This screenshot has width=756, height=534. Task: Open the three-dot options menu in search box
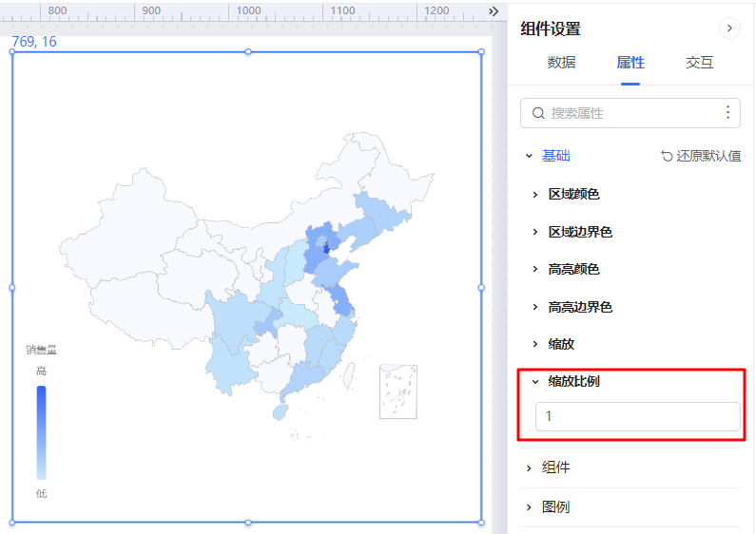(727, 112)
